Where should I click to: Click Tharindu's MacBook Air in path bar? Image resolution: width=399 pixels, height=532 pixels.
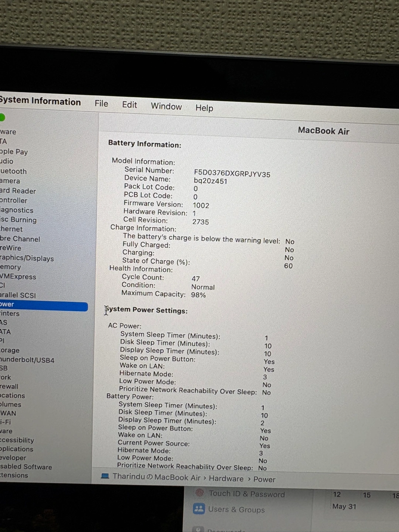click(x=157, y=477)
